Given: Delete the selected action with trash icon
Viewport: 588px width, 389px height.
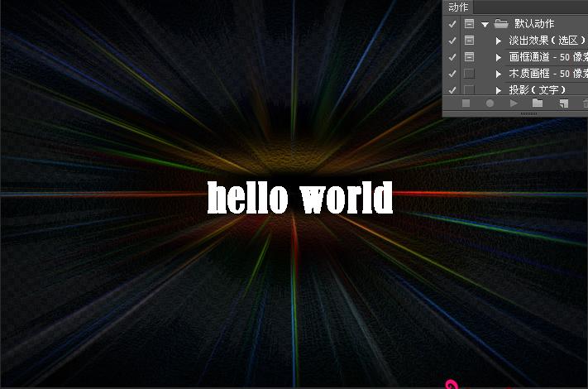Looking at the screenshot, I should tap(586, 103).
